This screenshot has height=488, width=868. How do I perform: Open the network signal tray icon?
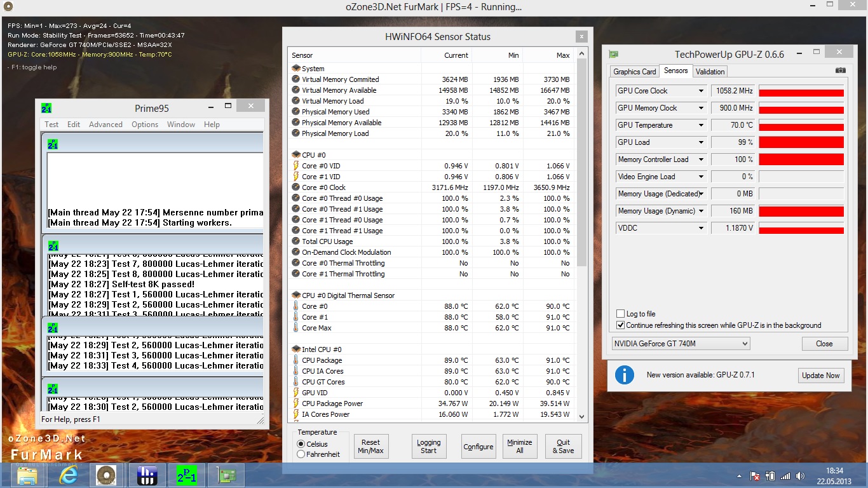[785, 475]
